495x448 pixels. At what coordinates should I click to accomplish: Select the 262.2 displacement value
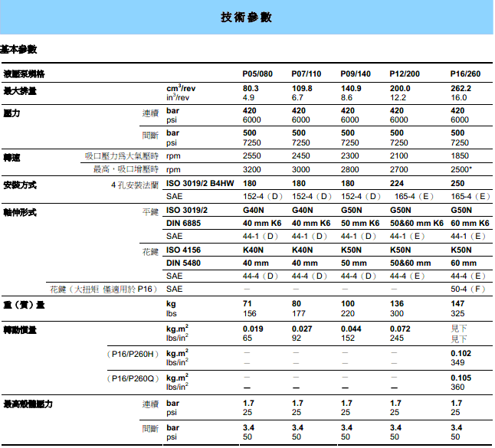[461, 89]
